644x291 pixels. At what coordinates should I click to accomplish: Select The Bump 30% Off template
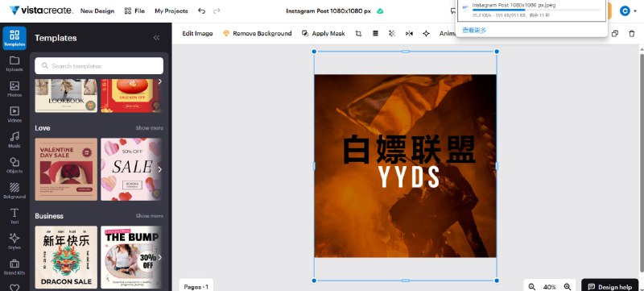[x=131, y=257]
